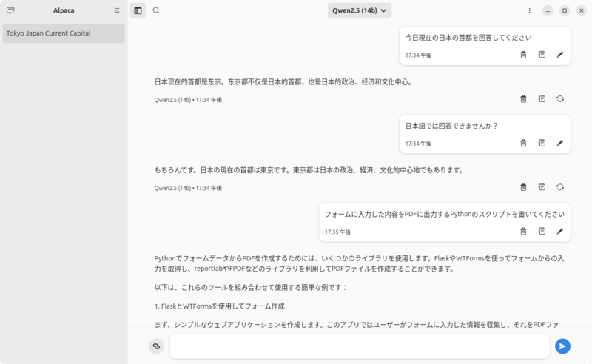The image size is (592, 364).
Task: Start a new chat with top-left icon
Action: (x=10, y=10)
